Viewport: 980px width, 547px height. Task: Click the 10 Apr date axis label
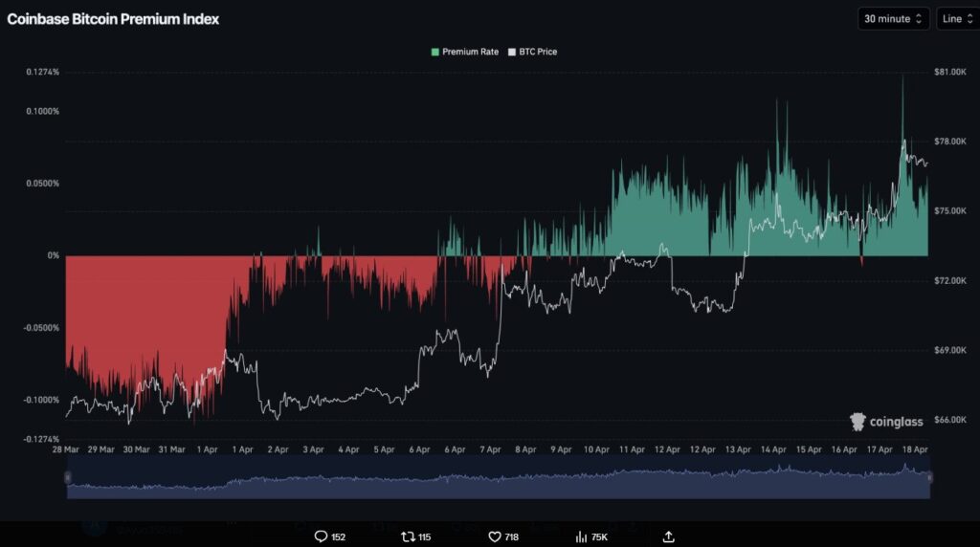click(596, 449)
